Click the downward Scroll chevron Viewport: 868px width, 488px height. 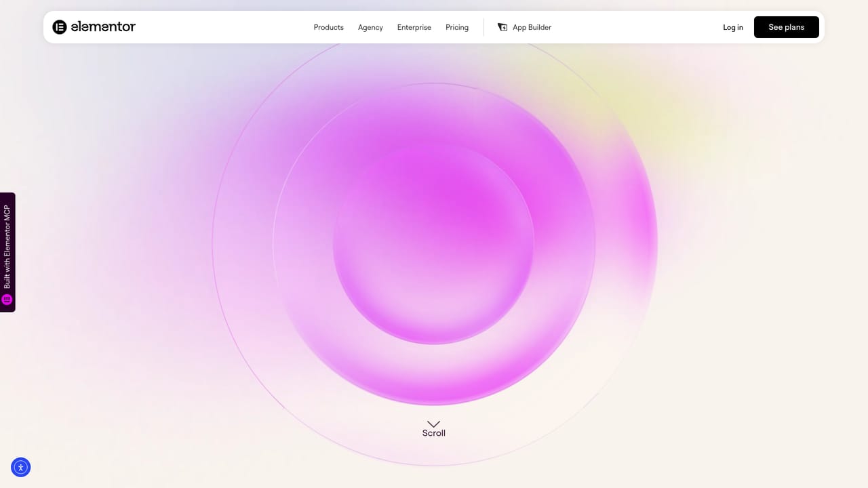click(x=434, y=424)
